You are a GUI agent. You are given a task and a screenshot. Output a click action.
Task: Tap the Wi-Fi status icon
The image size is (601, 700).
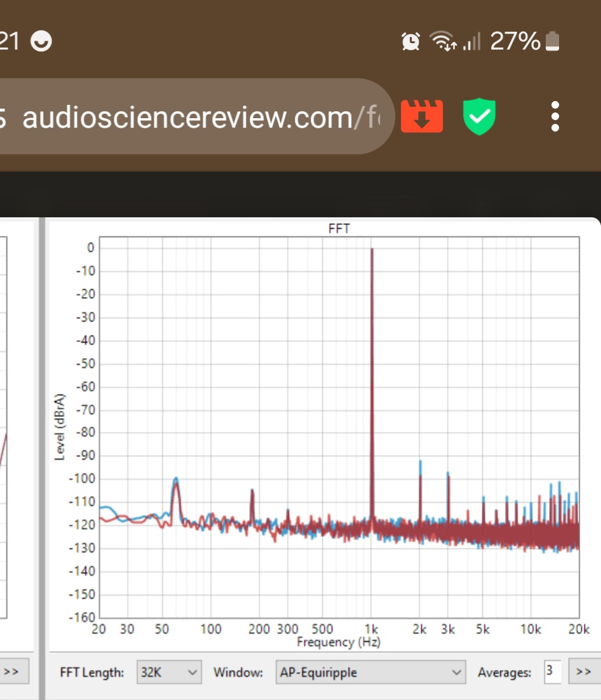point(442,41)
